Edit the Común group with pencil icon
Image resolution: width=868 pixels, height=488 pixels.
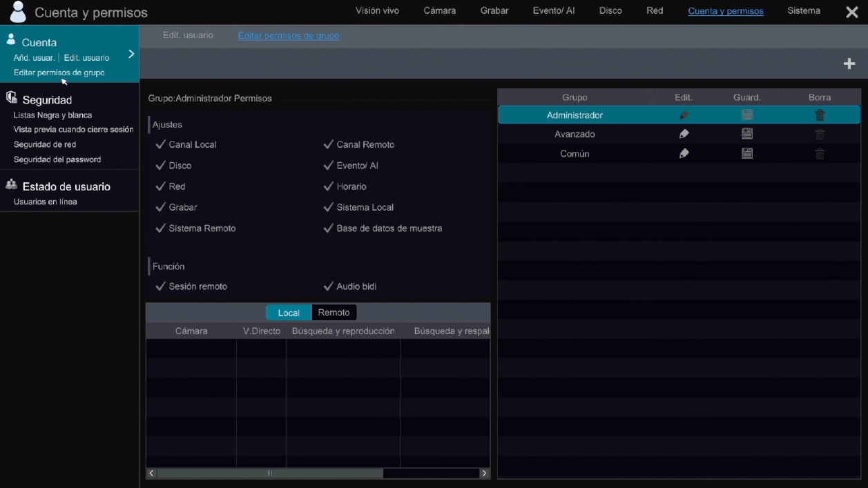pyautogui.click(x=684, y=153)
